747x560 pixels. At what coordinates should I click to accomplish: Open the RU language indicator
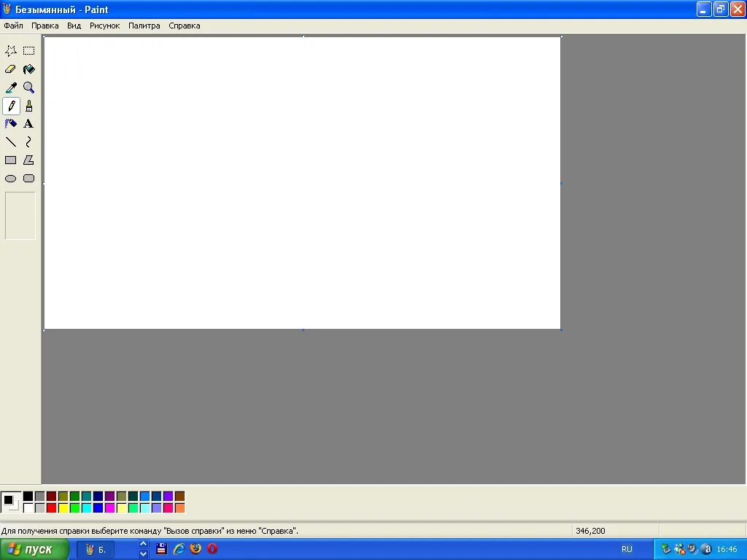pyautogui.click(x=627, y=550)
